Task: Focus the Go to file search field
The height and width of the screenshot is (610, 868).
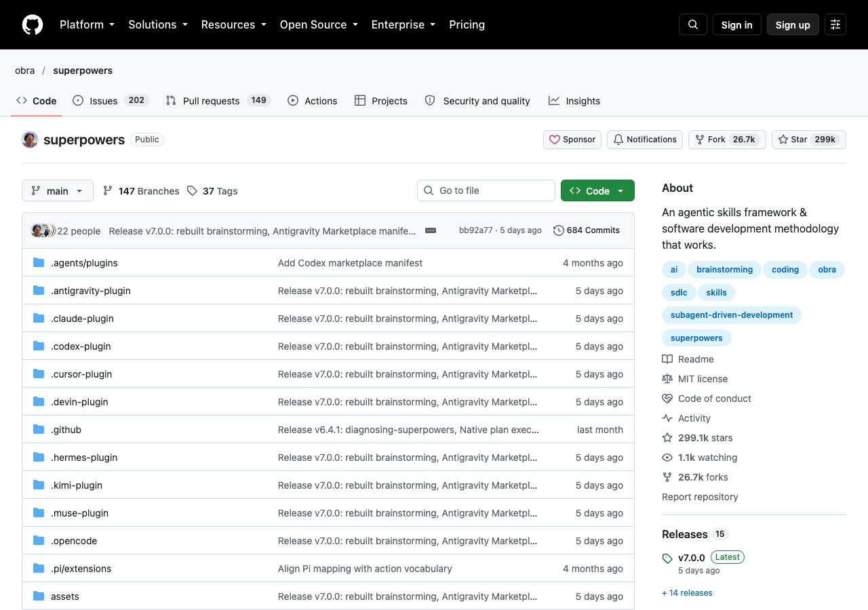Action: coord(486,190)
